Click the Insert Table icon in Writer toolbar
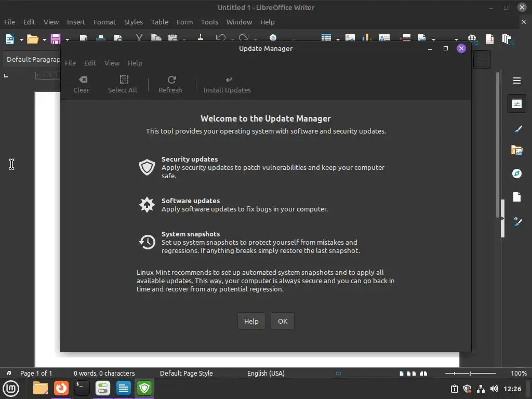 click(326, 37)
